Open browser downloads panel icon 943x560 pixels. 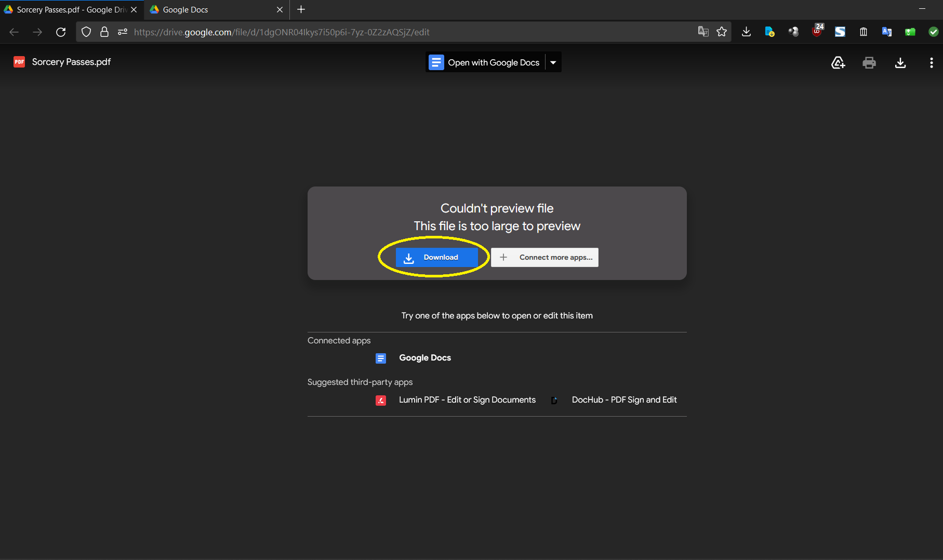tap(746, 32)
